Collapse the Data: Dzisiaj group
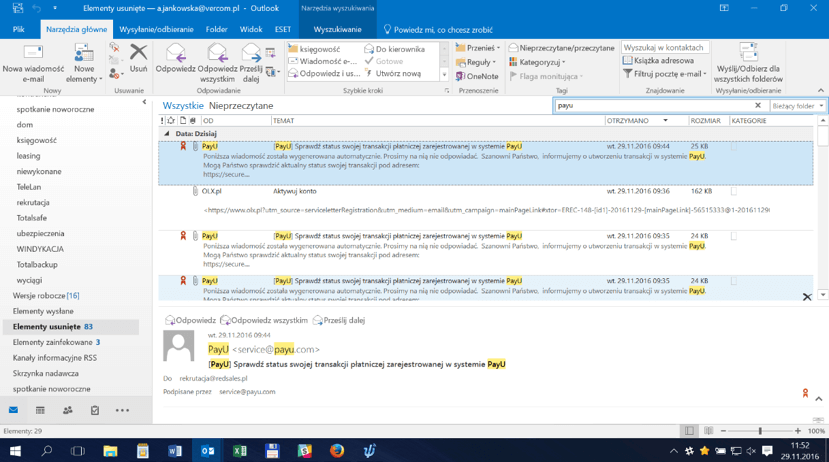 (x=166, y=133)
